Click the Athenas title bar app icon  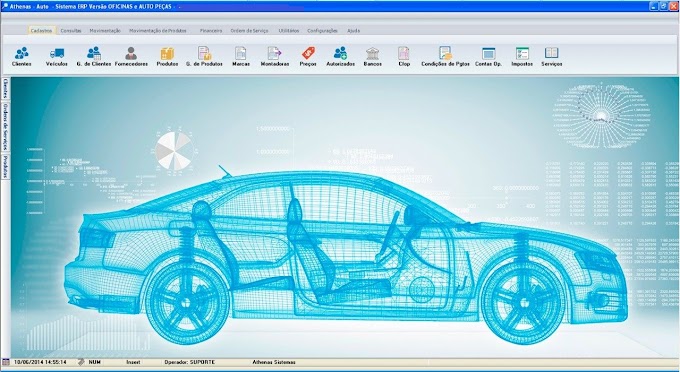(x=5, y=7)
